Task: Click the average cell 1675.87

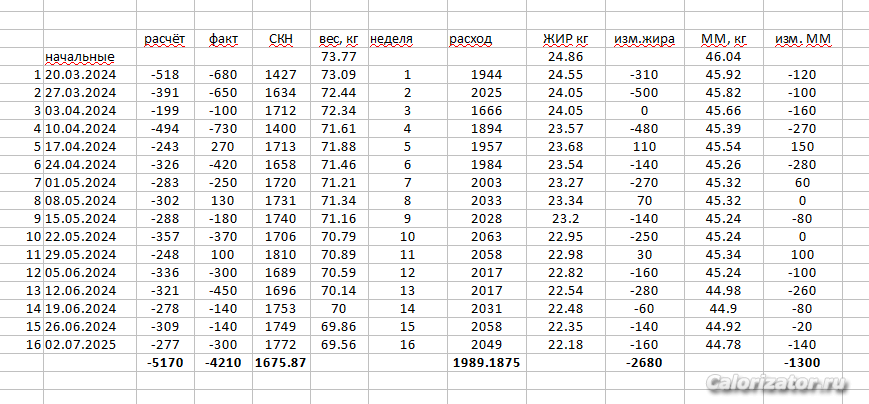Action: 281,363
